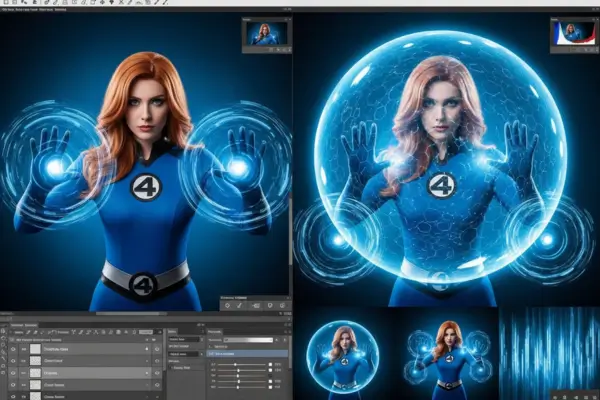Select the top layer's thumbnail in layers panel
Screen dimensions: 600x400
tap(36, 346)
